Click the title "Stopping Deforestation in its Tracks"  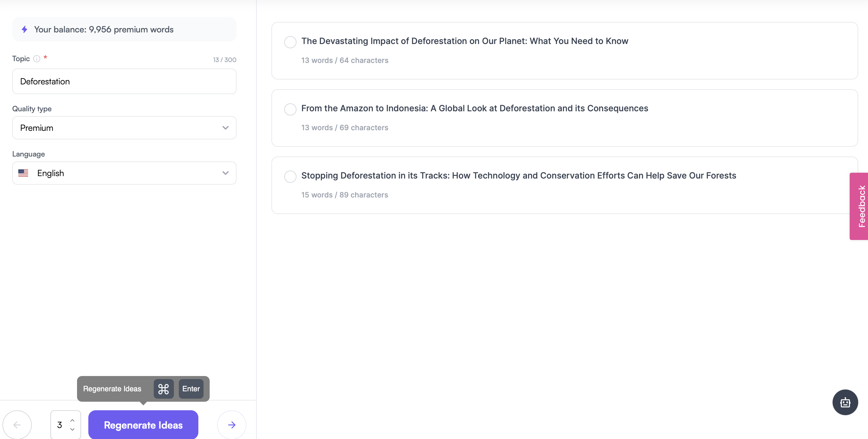519,175
